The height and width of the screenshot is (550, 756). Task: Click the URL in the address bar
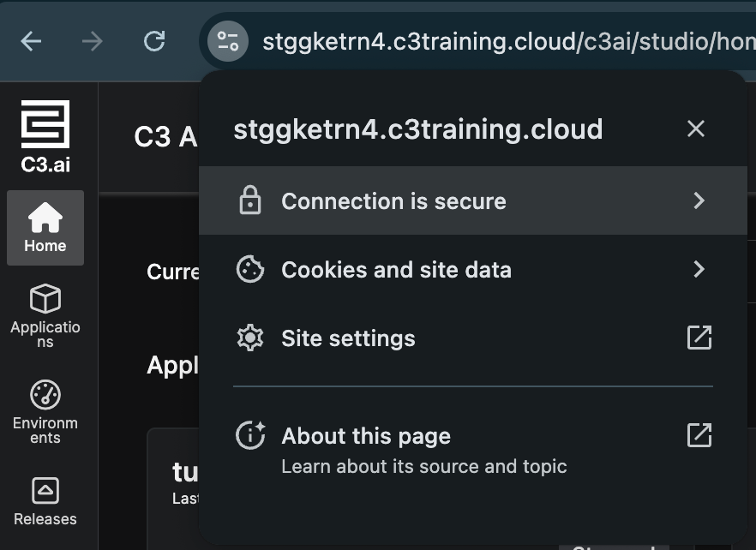[x=506, y=41]
